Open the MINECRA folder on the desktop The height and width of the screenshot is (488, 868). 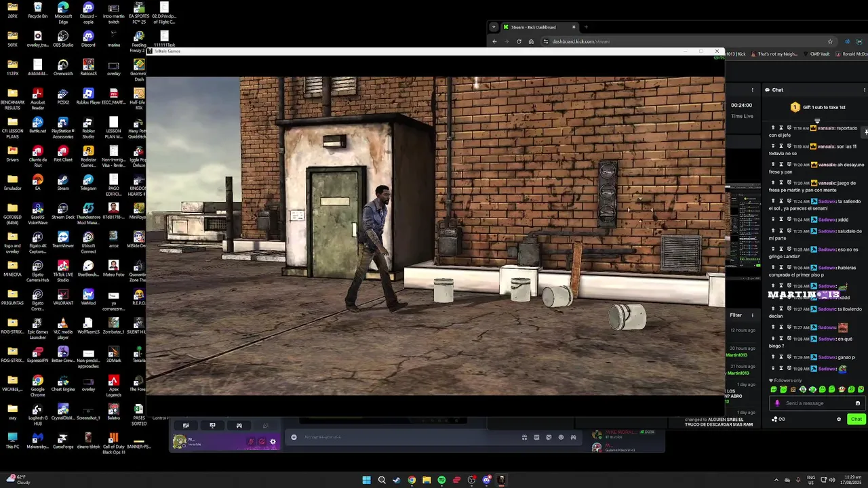pyautogui.click(x=13, y=268)
